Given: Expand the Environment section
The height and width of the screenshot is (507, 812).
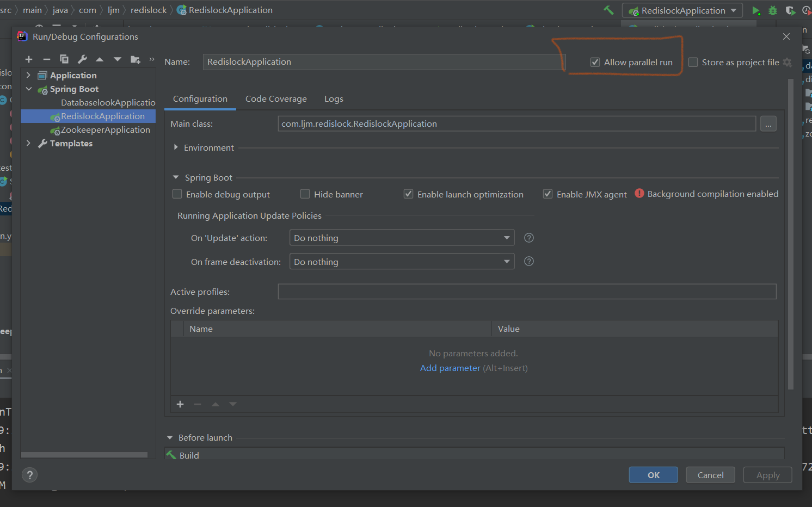Looking at the screenshot, I should tap(176, 147).
